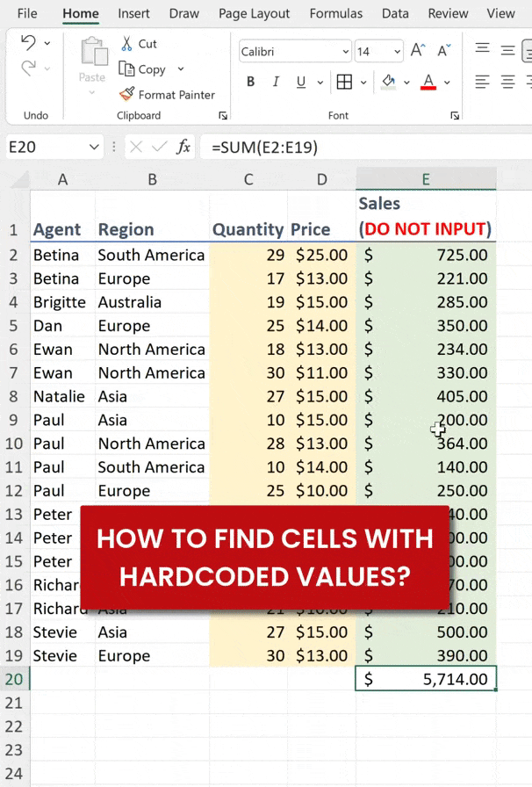The width and height of the screenshot is (532, 787).
Task: Open Insert Function fx dialog
Action: (x=183, y=147)
